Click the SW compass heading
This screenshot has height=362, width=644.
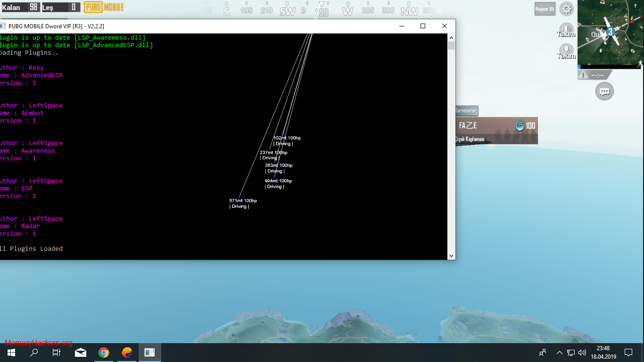[x=288, y=11]
